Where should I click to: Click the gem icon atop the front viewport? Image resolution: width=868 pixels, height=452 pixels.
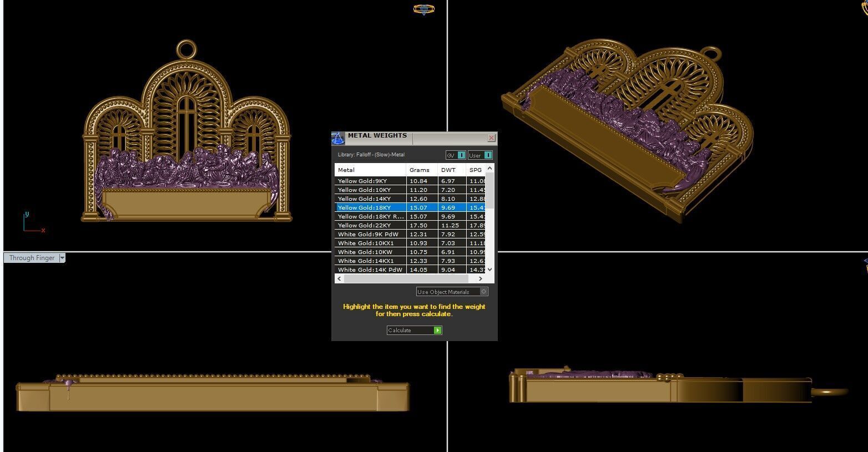click(x=424, y=9)
